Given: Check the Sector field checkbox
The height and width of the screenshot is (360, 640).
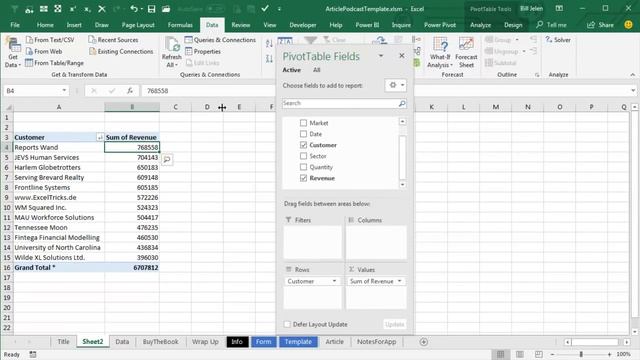Looking at the screenshot, I should pos(303,156).
